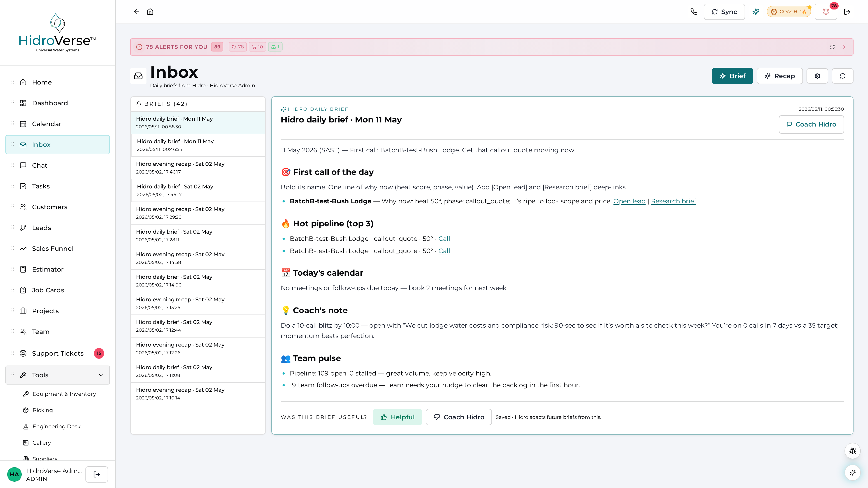Screen dimensions: 868x488
Task: Select daily brief dated 2026/05/02, 17:11:08
Action: [x=198, y=371]
